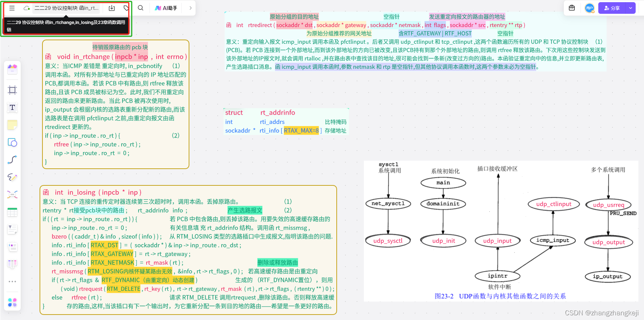Click the export/download icon in top bar
The height and width of the screenshot is (320, 644).
tap(112, 8)
